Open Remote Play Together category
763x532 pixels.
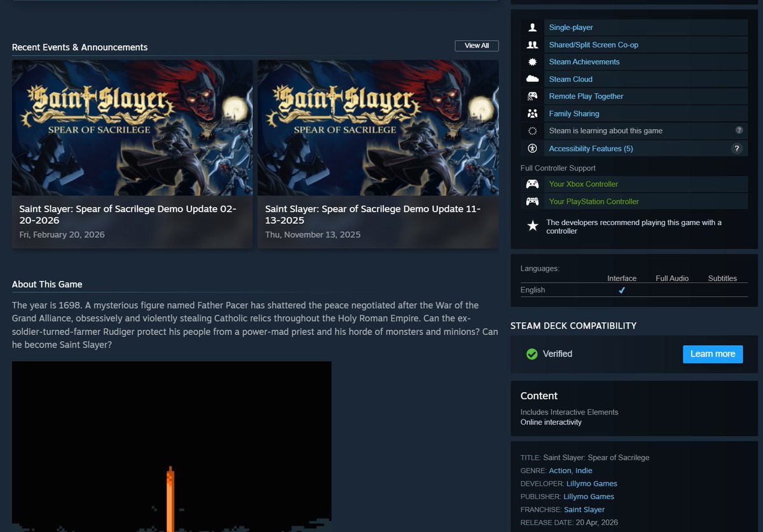(x=586, y=96)
